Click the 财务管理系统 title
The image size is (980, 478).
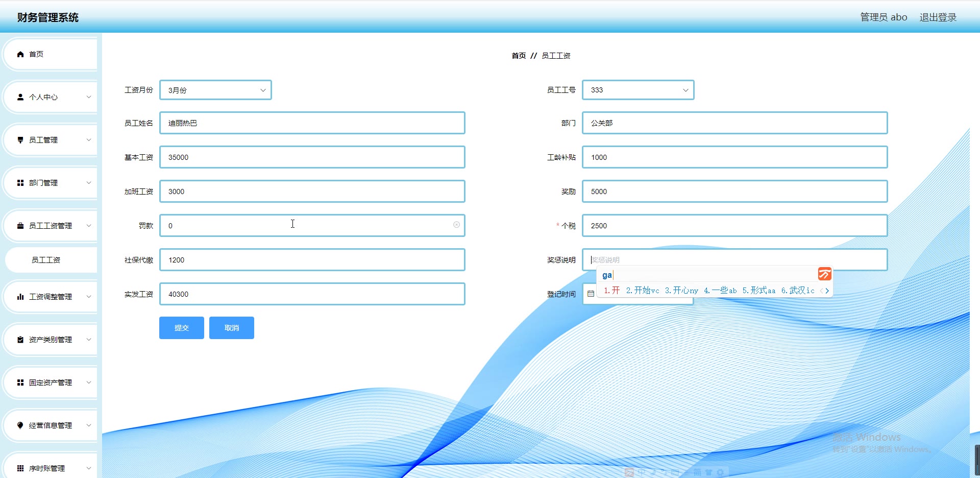(47, 17)
